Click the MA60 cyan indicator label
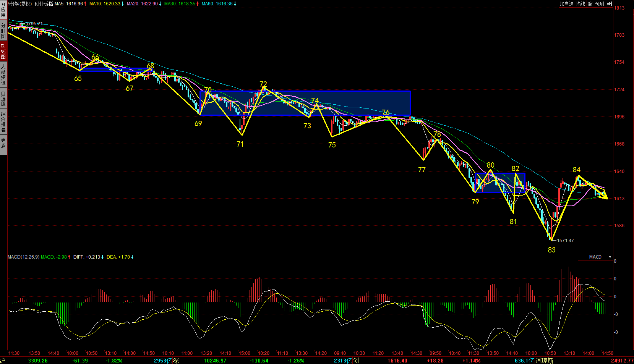 tap(217, 4)
